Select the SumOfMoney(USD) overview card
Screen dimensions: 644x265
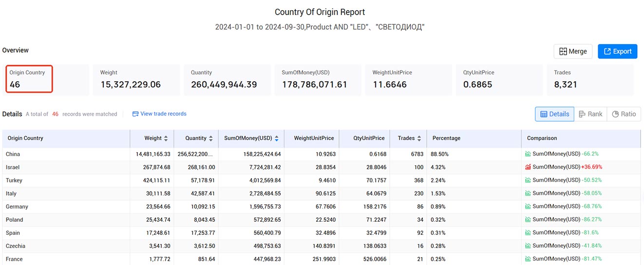coord(318,80)
